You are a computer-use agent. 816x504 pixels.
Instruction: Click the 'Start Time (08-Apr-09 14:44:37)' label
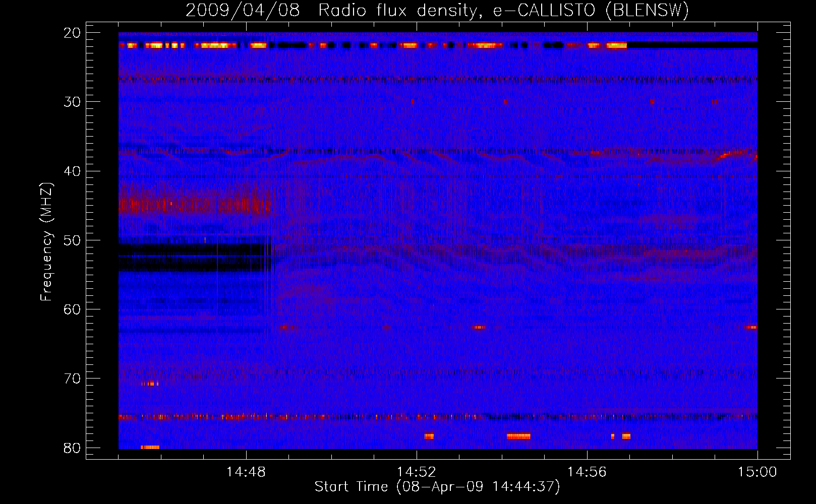(437, 487)
